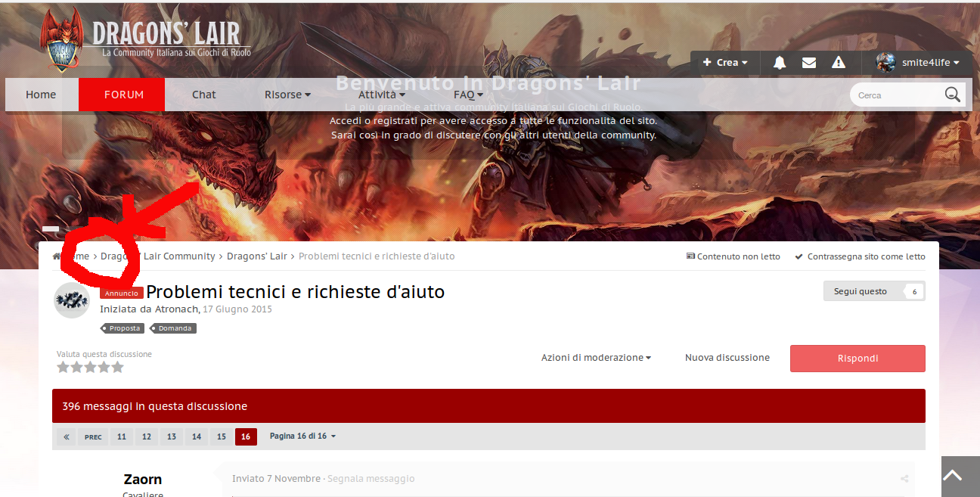This screenshot has width=980, height=497.
Task: Click Atronach's avatar thumbnail
Action: click(72, 300)
